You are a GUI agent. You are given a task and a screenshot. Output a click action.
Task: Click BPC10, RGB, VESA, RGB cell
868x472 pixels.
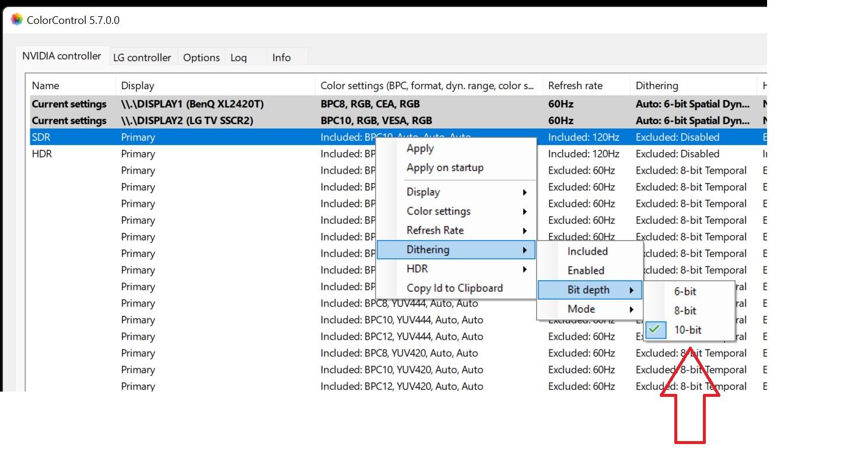click(x=376, y=121)
